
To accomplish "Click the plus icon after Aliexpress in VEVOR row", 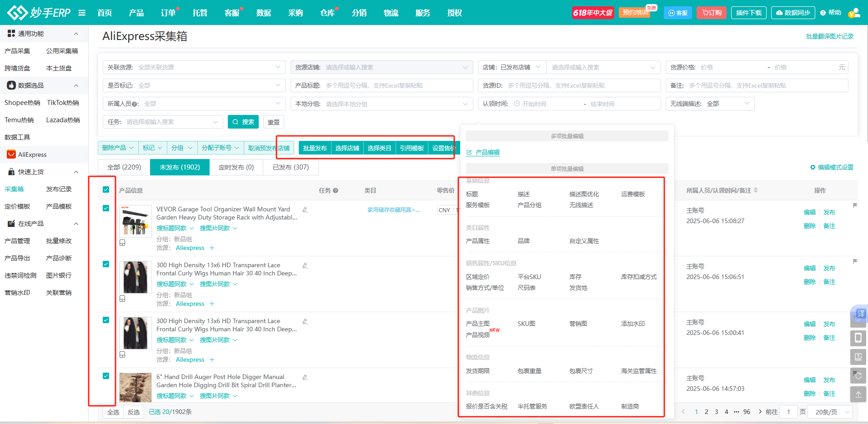I will 212,248.
